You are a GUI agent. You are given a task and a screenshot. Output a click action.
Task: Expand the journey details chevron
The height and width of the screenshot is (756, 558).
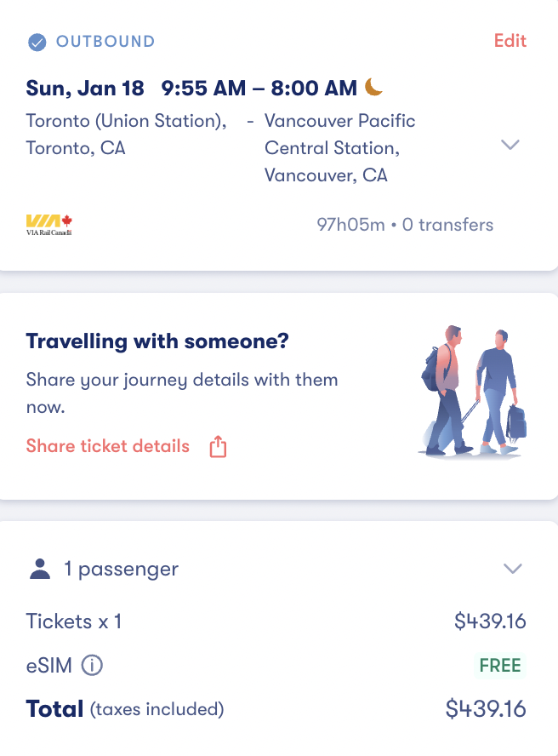(x=511, y=145)
